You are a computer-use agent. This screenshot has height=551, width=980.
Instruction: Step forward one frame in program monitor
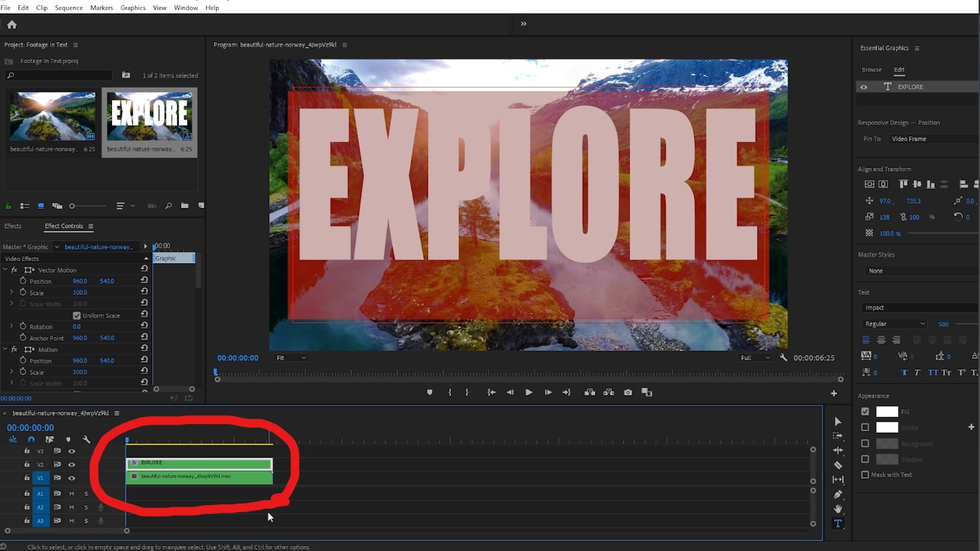[548, 392]
